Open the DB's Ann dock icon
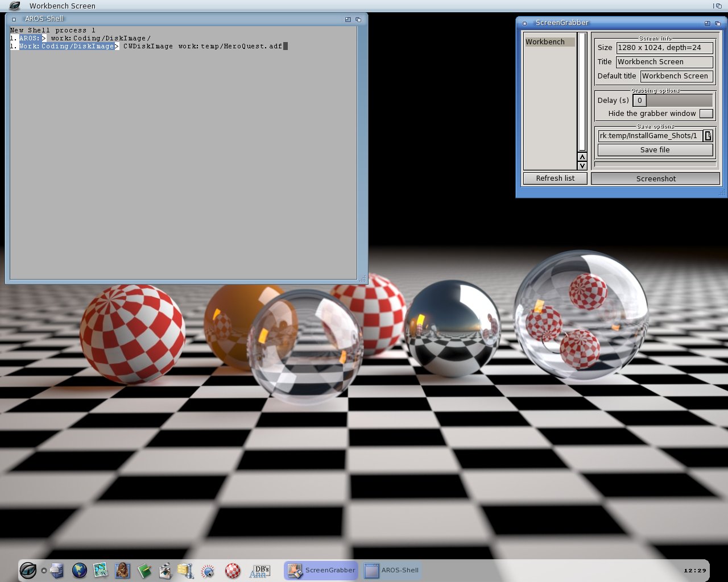This screenshot has height=582, width=728. pos(260,571)
